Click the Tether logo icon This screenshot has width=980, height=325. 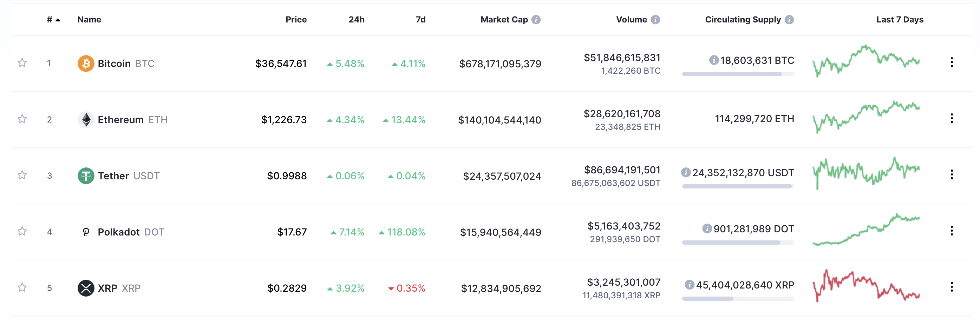(86, 176)
